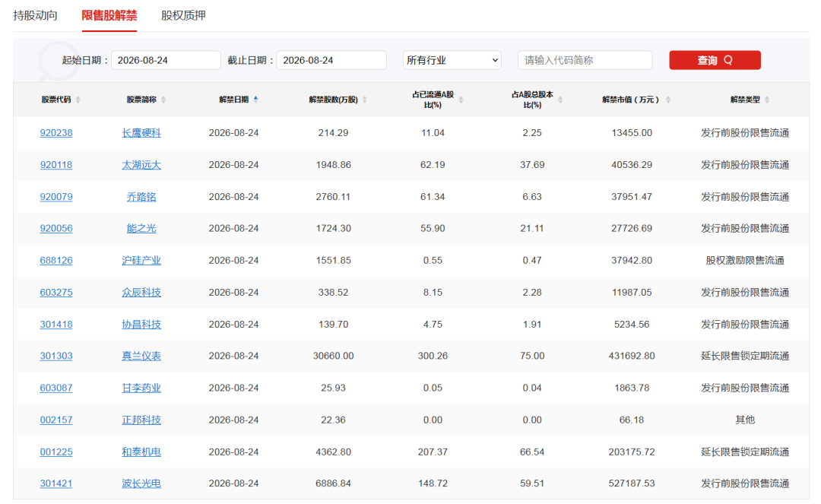Open 和泰机电 stock link
Viewport: 821px width, 504px height.
click(141, 452)
